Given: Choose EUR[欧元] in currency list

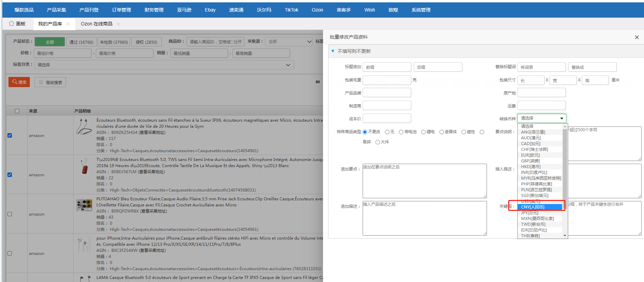Looking at the screenshot, I should coord(540,155).
